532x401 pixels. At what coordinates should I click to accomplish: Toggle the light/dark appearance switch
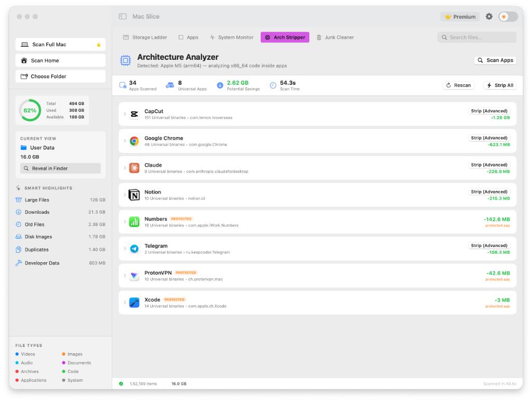[x=508, y=17]
